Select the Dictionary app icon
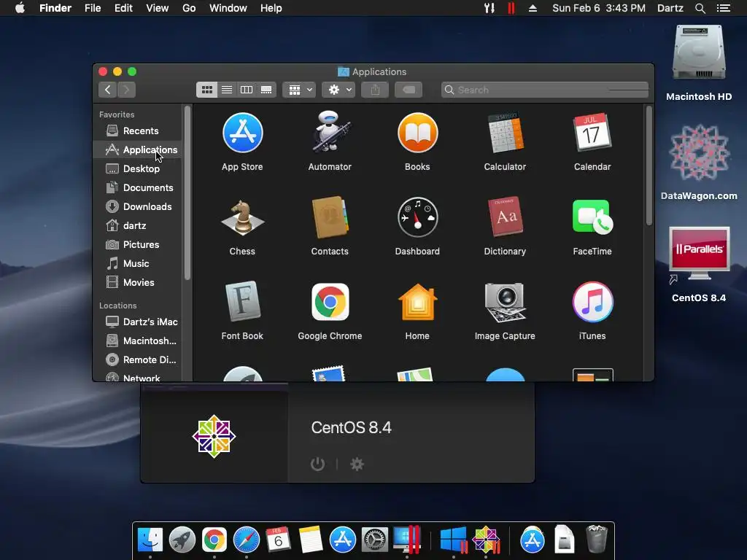Screen dimensions: 747x560 505,217
